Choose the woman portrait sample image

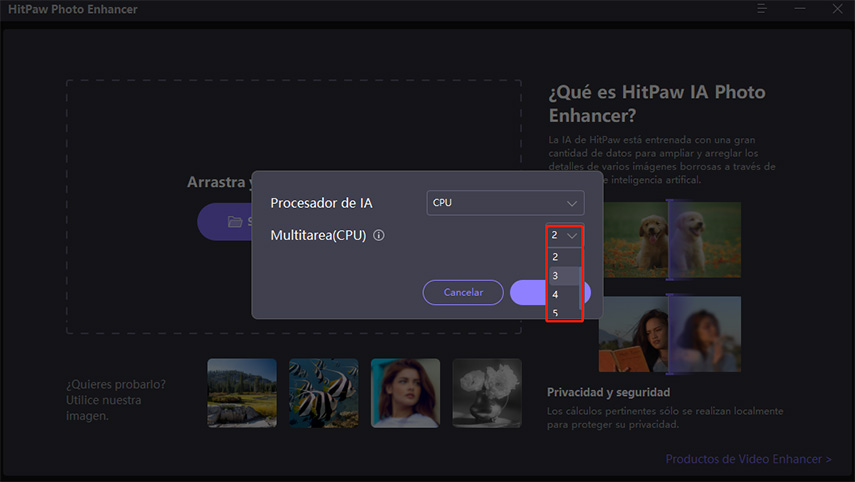[x=405, y=393]
